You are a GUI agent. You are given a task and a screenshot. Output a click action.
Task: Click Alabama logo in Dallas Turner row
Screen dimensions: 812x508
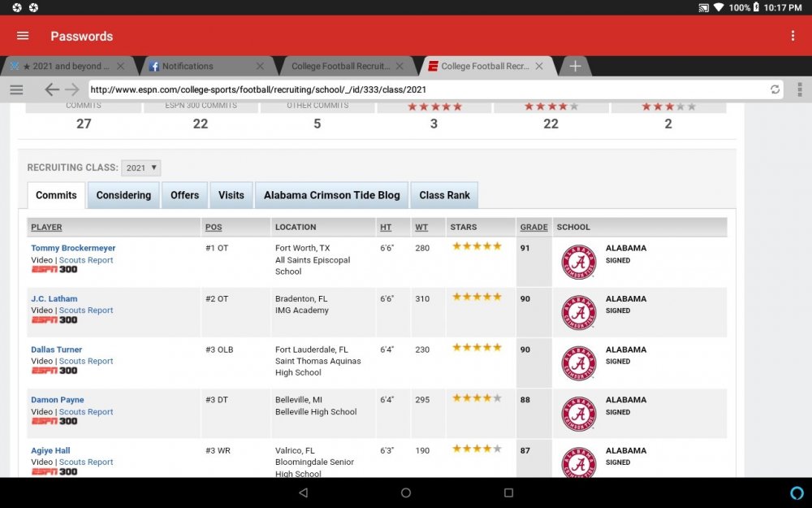click(x=578, y=363)
